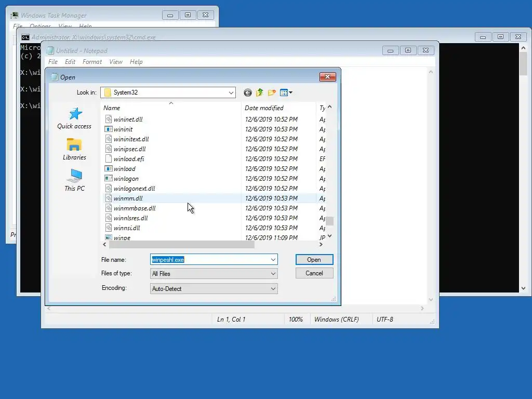
Task: Click the winload application icon
Action: tap(108, 168)
